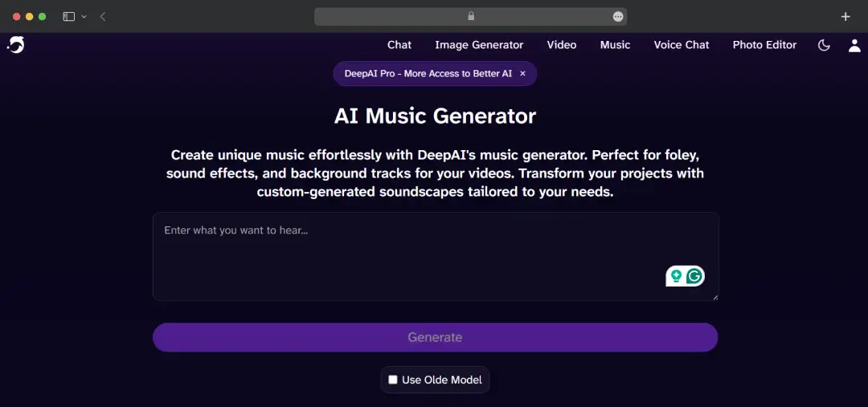
Task: Go to the Video page
Action: (x=561, y=45)
